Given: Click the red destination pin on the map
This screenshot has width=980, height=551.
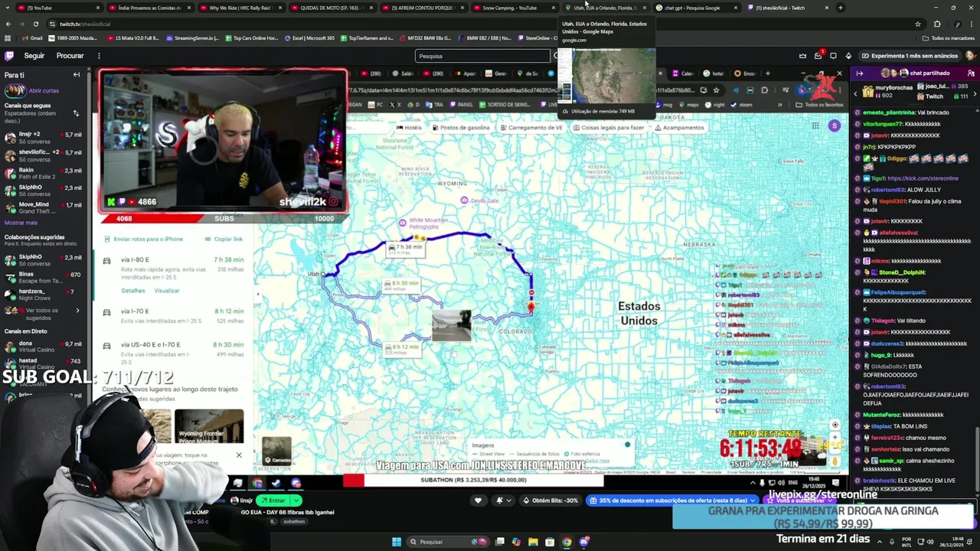Looking at the screenshot, I should [531, 306].
